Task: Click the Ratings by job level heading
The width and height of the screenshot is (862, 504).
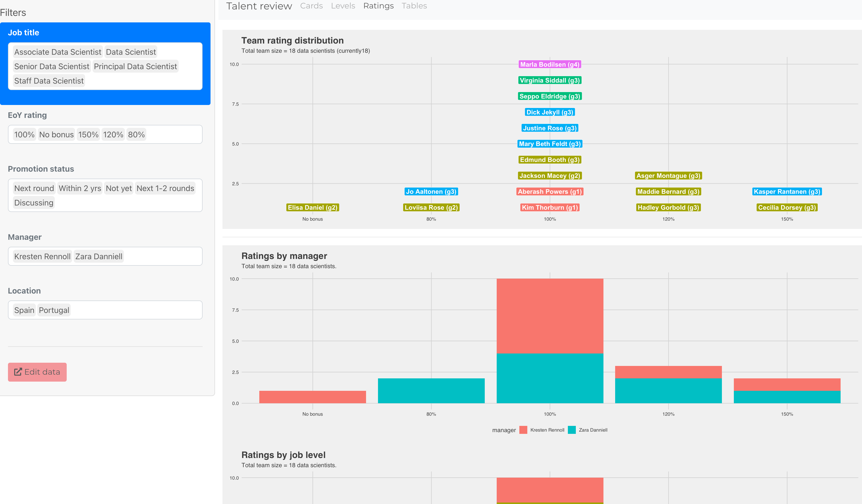Action: (283, 455)
